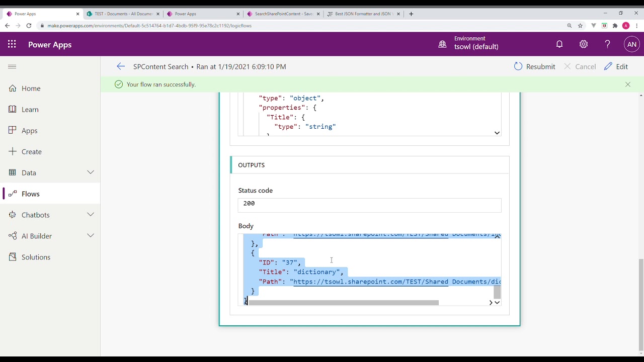Expand the Data section chevron

coord(91,172)
